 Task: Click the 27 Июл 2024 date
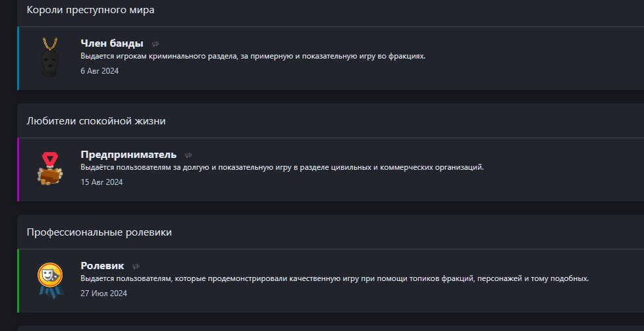104,293
